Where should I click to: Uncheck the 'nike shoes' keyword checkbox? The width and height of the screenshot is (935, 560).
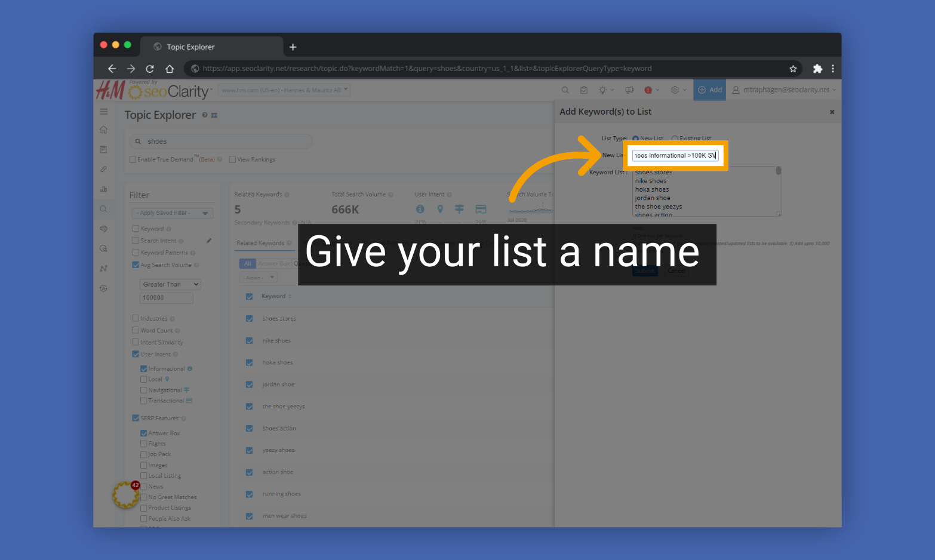249,340
